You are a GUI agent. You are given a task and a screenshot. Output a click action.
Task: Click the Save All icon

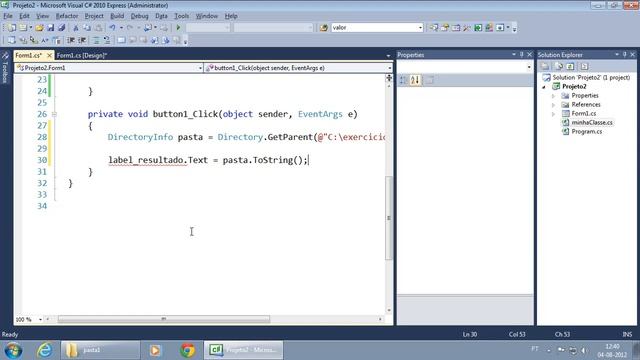pos(62,28)
